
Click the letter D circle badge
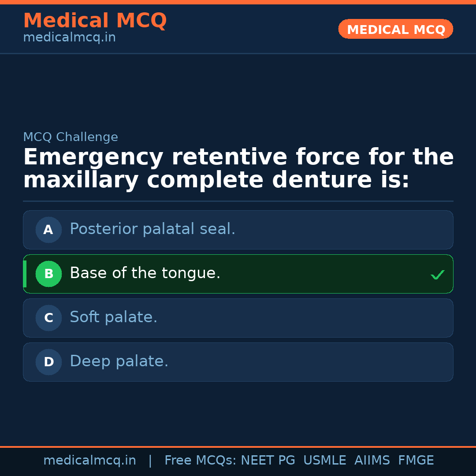point(48,362)
